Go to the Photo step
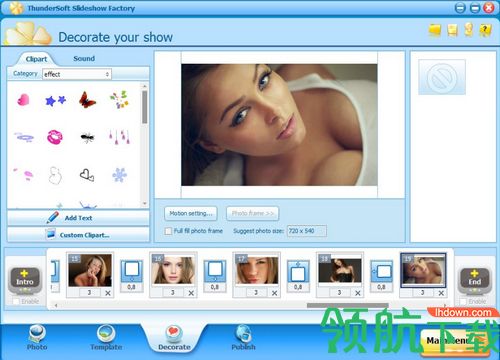500x360 pixels. (x=37, y=337)
